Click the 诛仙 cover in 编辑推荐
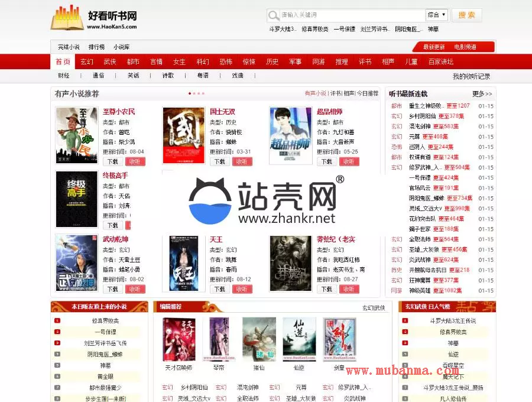 coord(259,339)
